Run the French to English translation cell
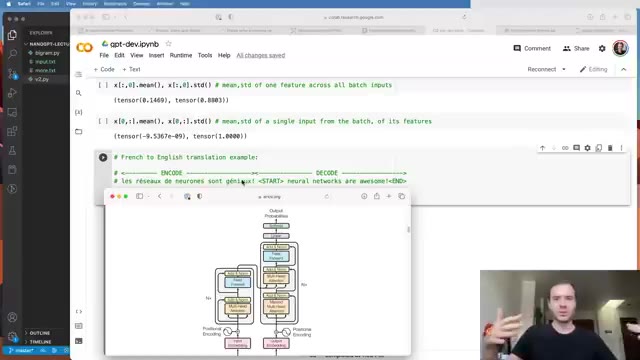 tap(103, 157)
